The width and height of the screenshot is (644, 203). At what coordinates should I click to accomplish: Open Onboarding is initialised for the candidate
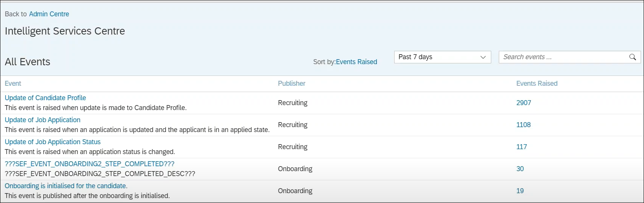tap(66, 186)
